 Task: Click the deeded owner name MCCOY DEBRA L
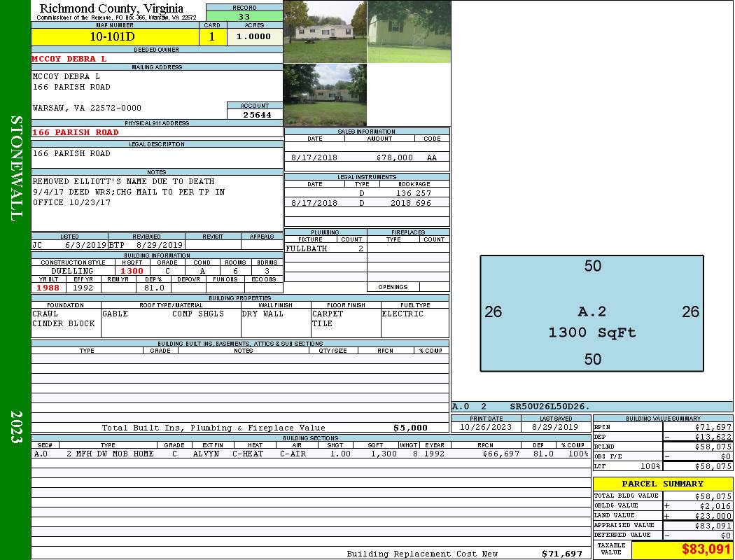click(x=69, y=59)
